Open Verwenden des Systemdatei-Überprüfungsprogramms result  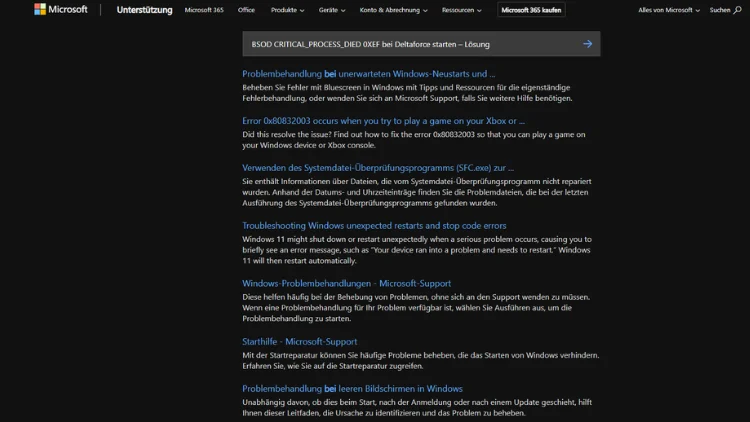point(378,167)
